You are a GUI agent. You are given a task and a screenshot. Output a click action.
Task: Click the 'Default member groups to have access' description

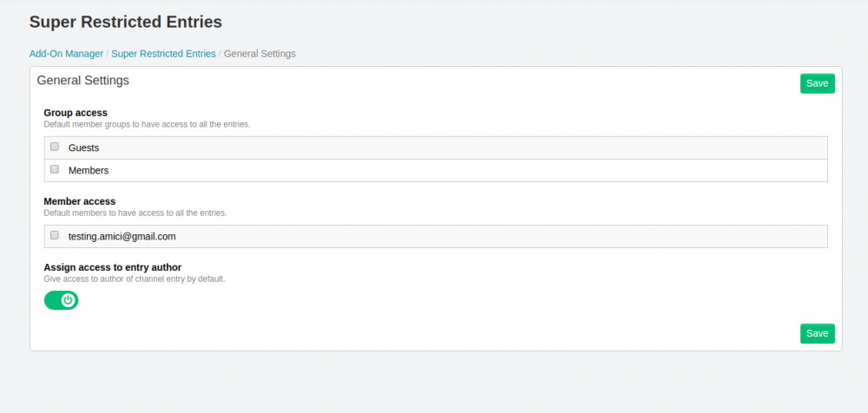coord(148,125)
